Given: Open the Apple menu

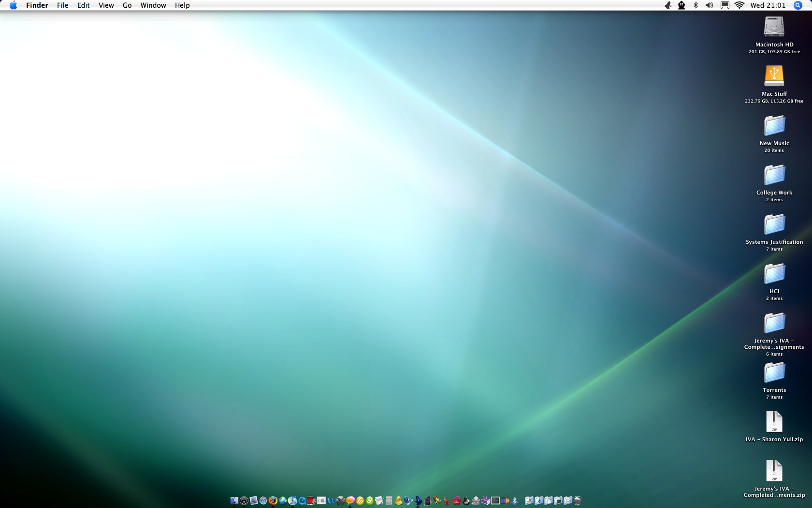Looking at the screenshot, I should click(13, 5).
